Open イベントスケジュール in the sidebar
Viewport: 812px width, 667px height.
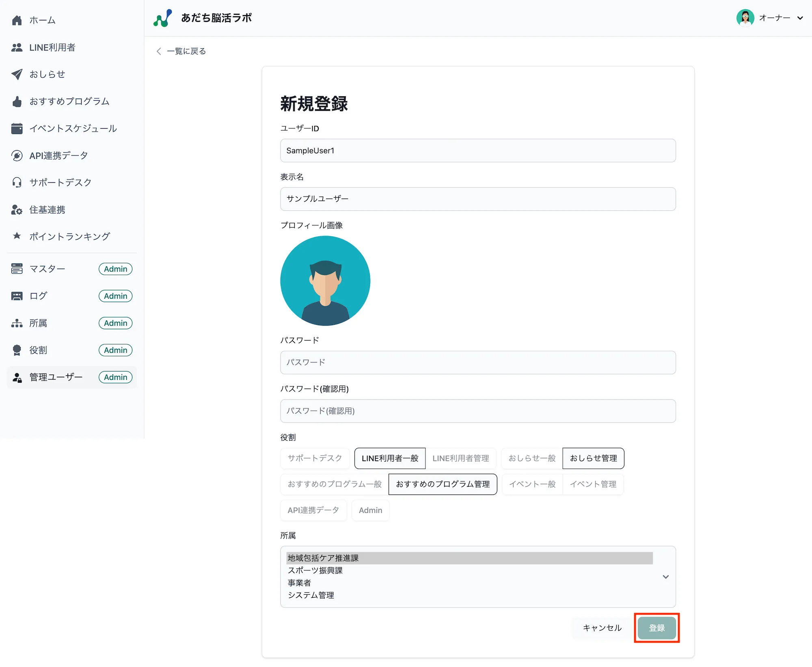tap(73, 128)
